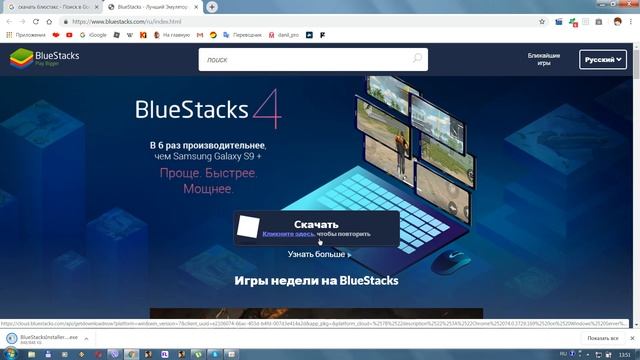Screen dimensions: 640x360
Task: Expand the options arrow beside the BlueStacksInstaller download
Action: pyautogui.click(x=86, y=338)
